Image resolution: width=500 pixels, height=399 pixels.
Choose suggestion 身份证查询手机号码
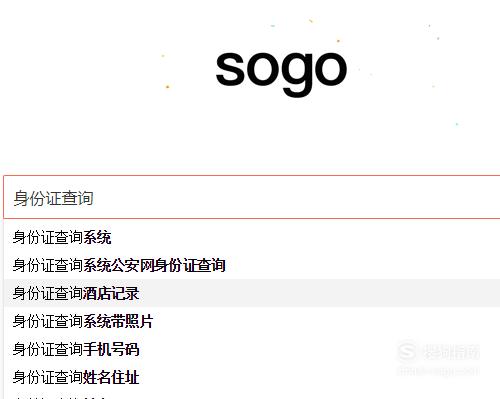252,349
